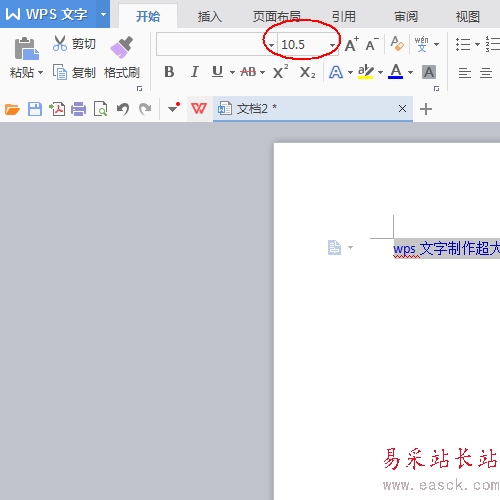Click the Undo arrow icon

point(123,109)
